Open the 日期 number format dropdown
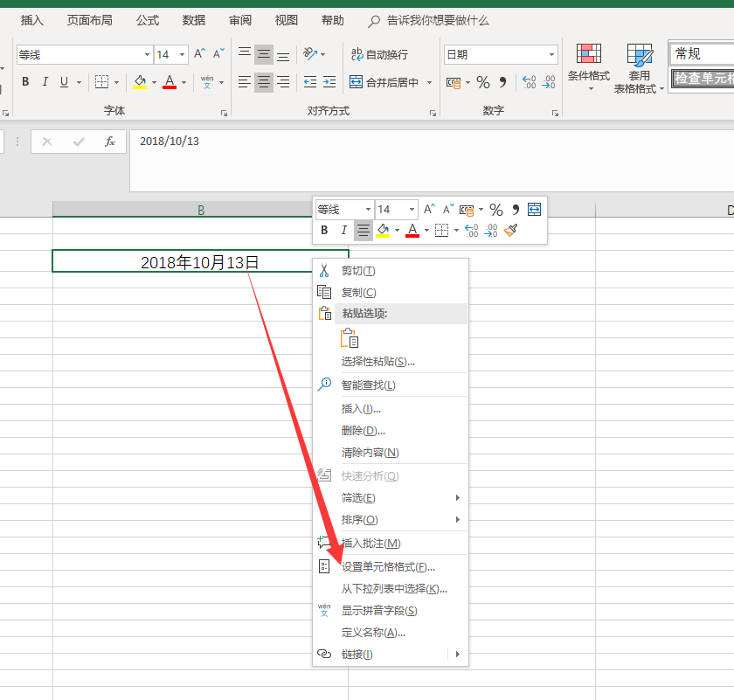 coord(551,55)
